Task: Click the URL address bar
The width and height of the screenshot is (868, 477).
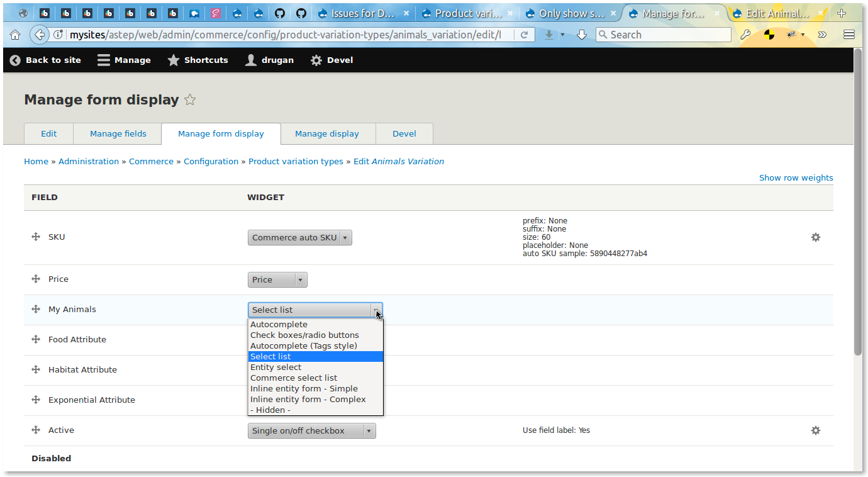Action: [285, 35]
